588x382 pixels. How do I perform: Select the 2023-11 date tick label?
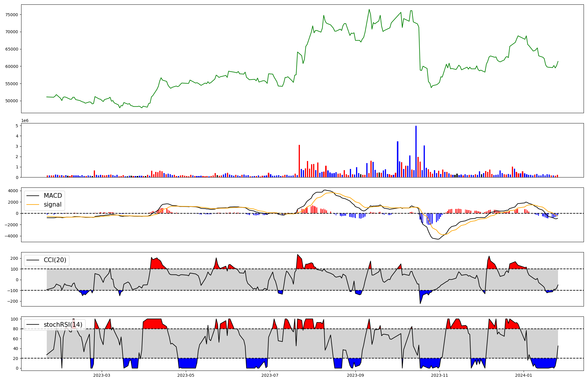tap(440, 375)
